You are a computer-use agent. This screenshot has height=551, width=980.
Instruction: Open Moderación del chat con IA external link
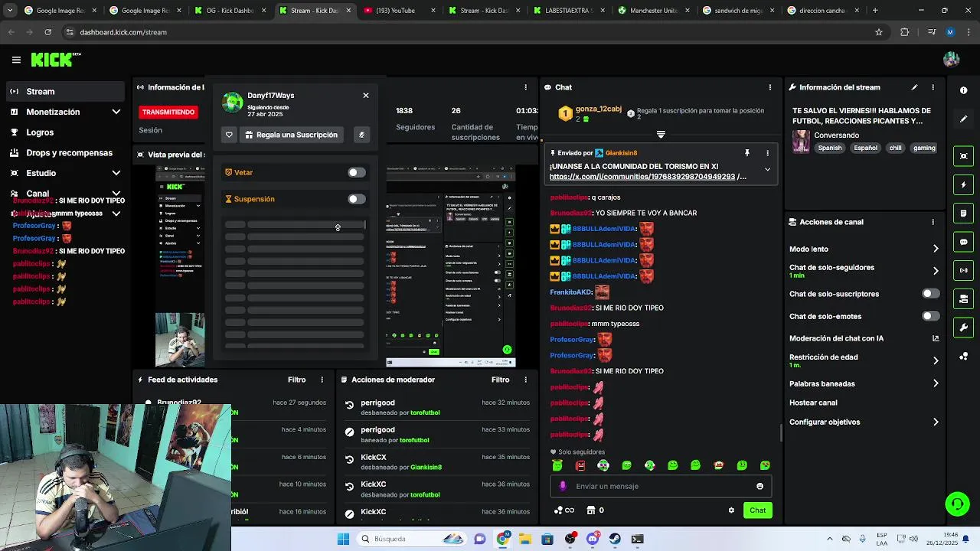(936, 338)
